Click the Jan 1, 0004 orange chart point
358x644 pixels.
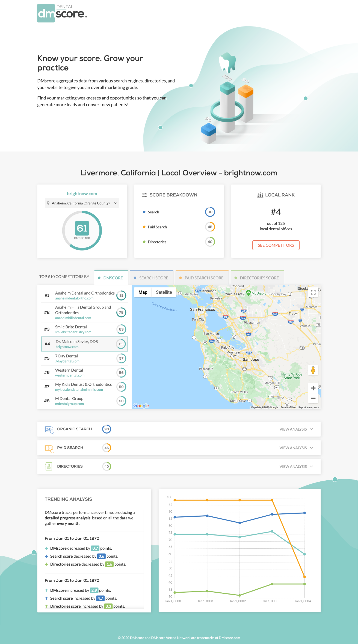tap(304, 577)
